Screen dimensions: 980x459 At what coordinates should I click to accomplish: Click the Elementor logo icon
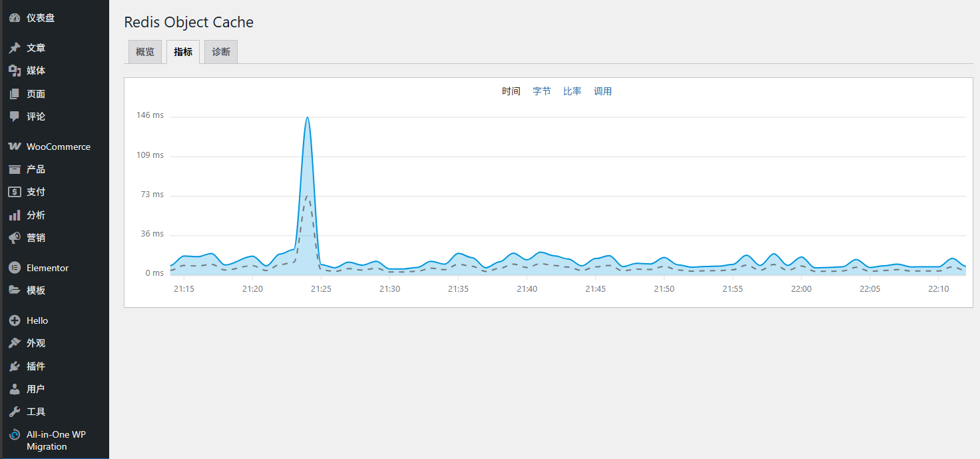click(15, 268)
